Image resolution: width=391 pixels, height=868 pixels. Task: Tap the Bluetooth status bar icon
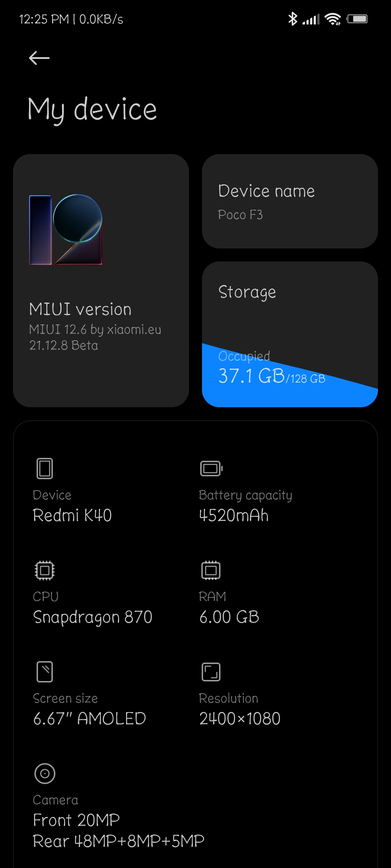292,19
